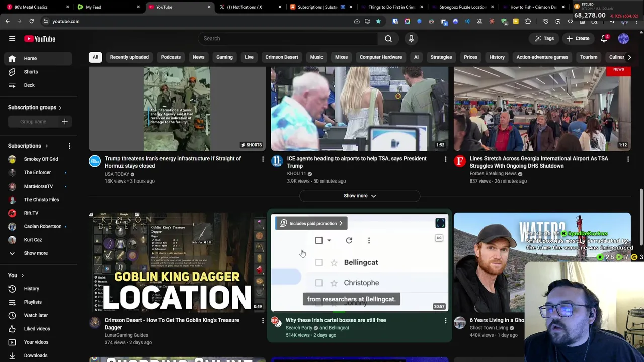Reload the page in browser toolbar

[31, 21]
